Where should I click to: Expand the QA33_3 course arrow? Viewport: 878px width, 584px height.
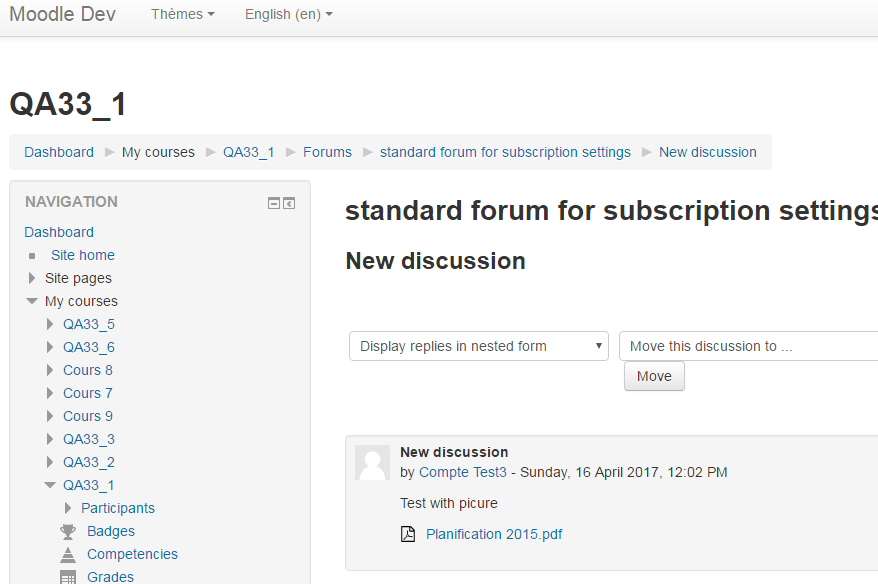[50, 439]
